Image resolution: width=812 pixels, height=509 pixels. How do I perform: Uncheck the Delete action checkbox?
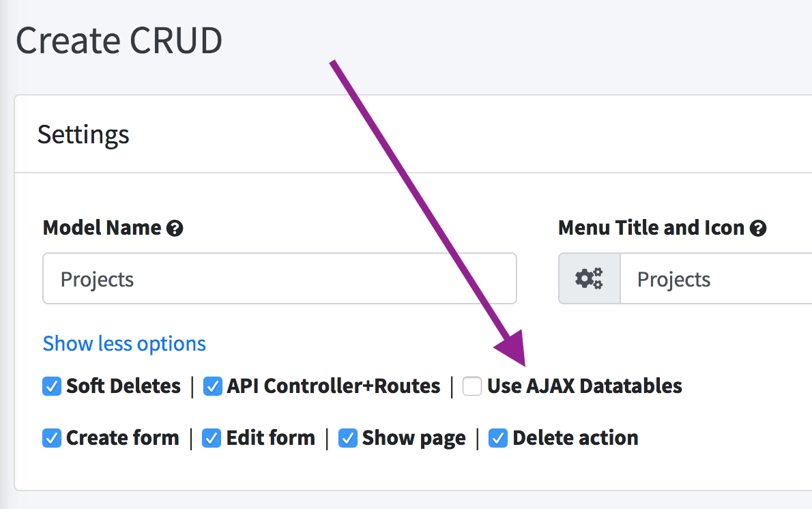click(498, 438)
